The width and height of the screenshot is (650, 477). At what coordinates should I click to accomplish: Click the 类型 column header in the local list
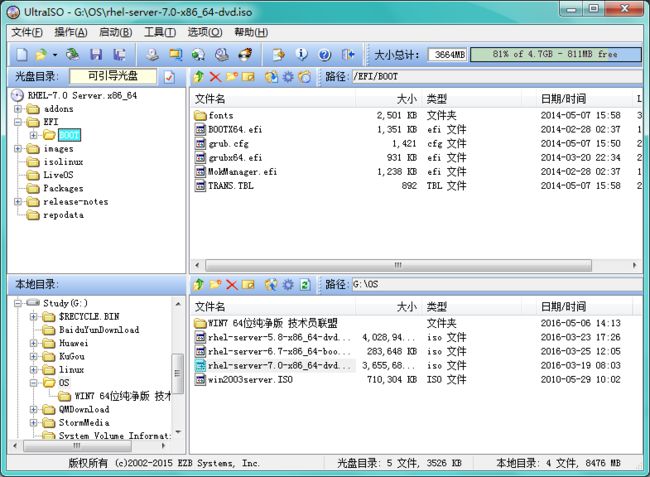472,307
